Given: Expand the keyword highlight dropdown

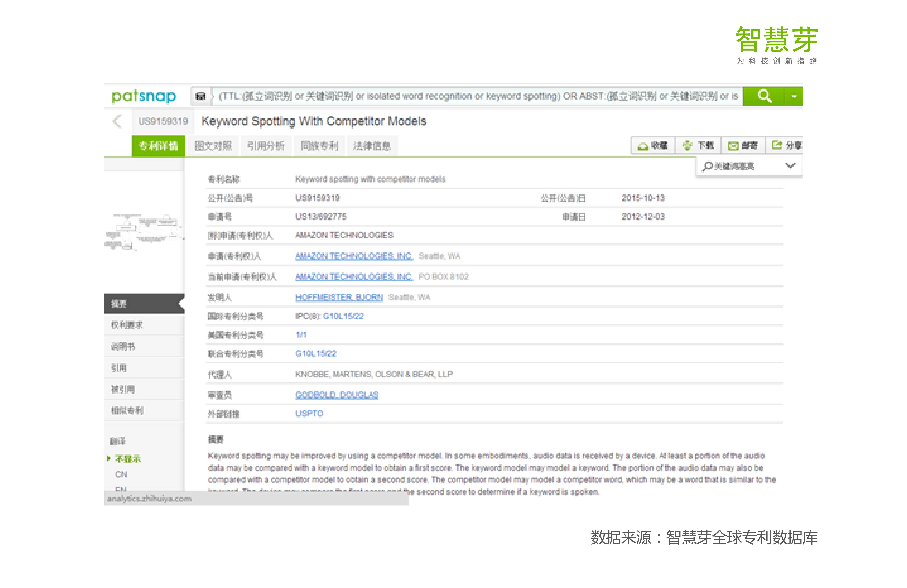Looking at the screenshot, I should tap(790, 166).
